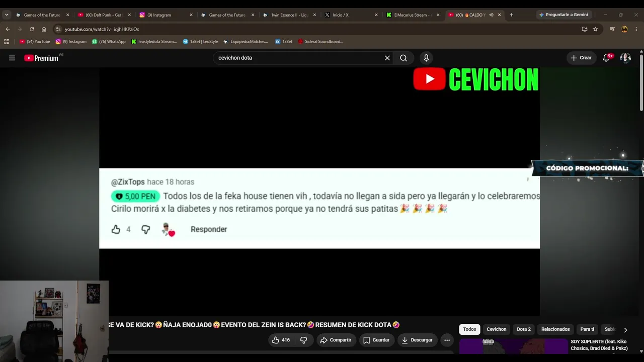
Task: Close the Inicio / X tab
Action: click(x=376, y=15)
